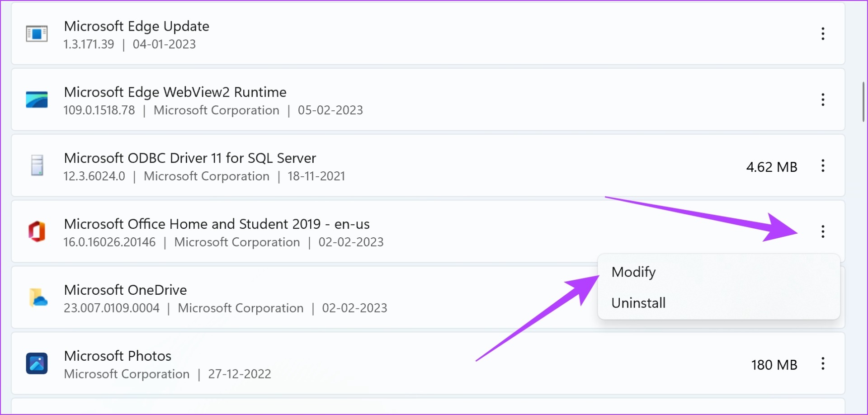Viewport: 868px width, 415px height.
Task: Open more options for Microsoft Edge Update
Action: (x=823, y=33)
